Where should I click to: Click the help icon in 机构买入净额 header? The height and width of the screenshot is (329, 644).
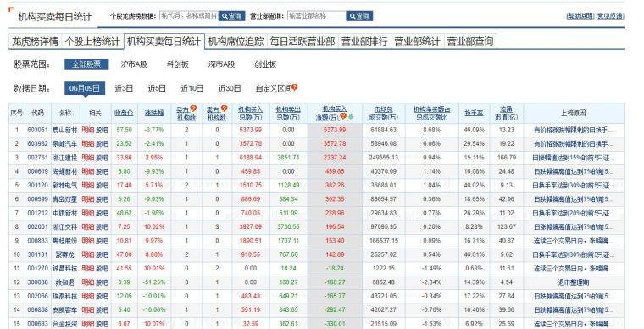(x=343, y=117)
